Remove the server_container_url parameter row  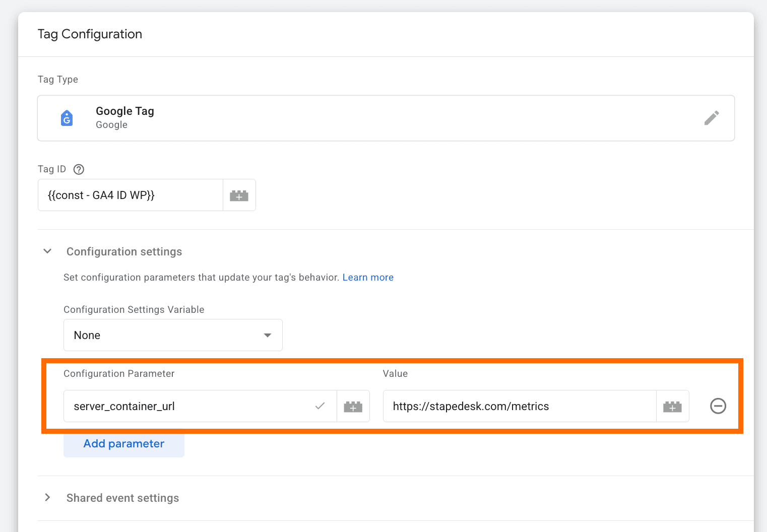[718, 406]
